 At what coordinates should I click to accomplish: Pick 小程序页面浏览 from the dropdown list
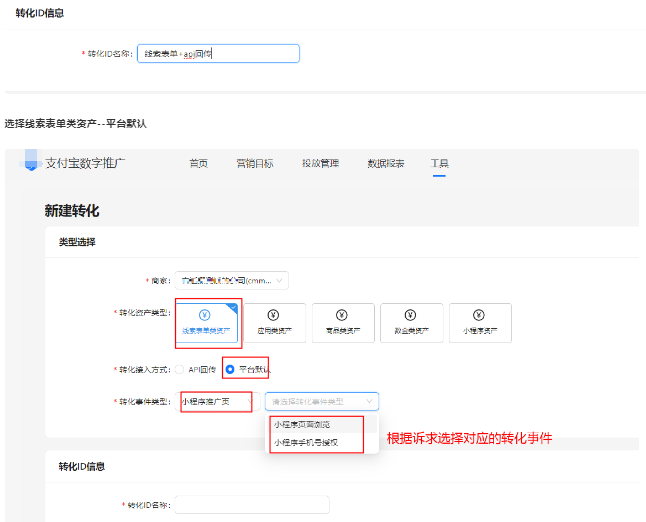[322, 424]
